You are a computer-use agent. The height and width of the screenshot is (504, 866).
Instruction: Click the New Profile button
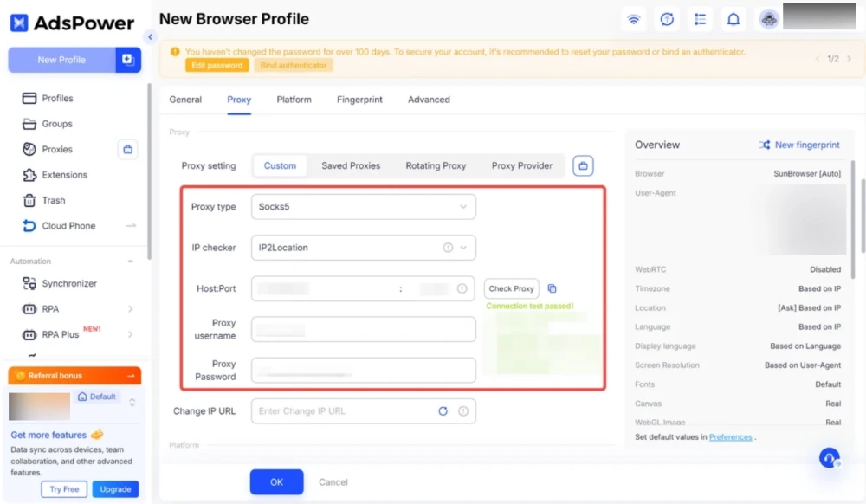[x=61, y=60]
